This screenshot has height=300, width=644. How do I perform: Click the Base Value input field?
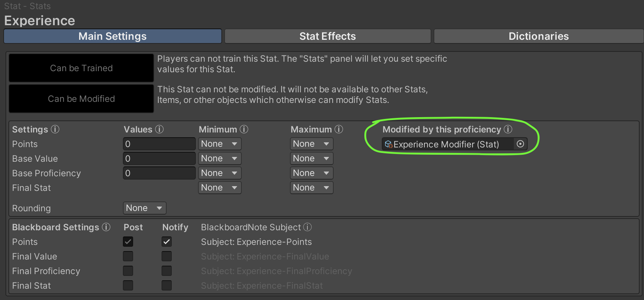pyautogui.click(x=159, y=158)
